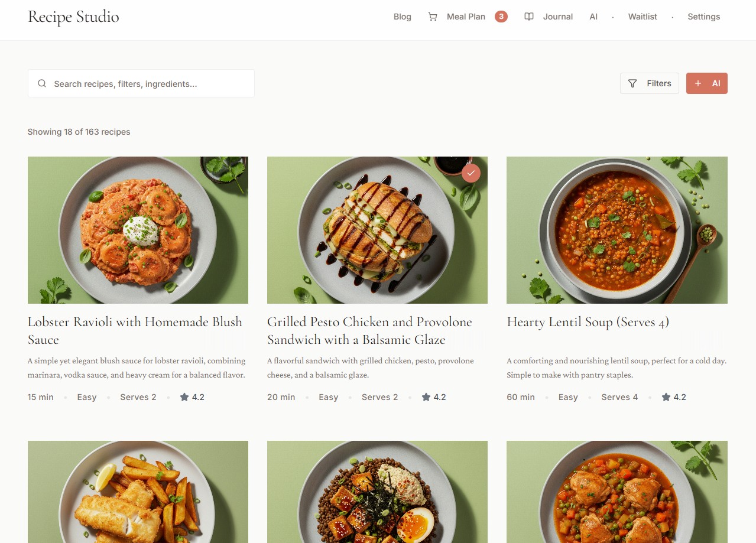The image size is (756, 543).
Task: Click the Journal book icon
Action: coord(528,17)
